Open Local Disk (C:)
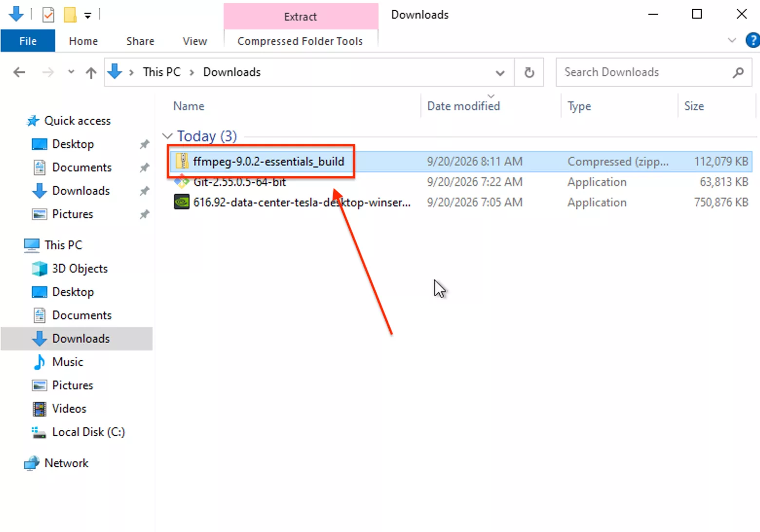 (x=89, y=432)
